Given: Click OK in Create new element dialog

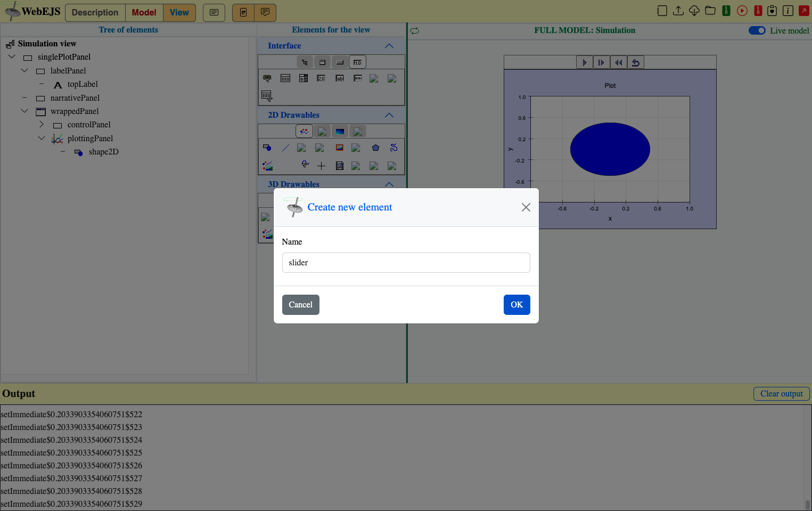Looking at the screenshot, I should [516, 305].
